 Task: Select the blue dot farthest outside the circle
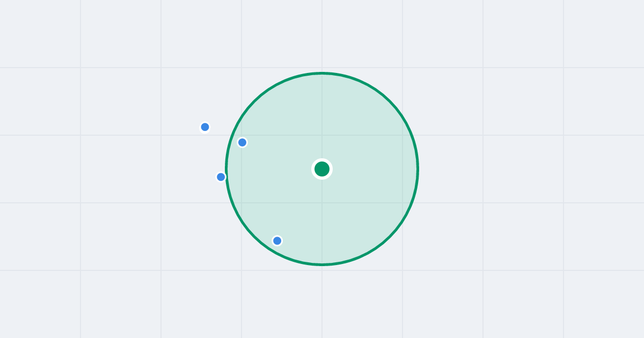pos(205,127)
